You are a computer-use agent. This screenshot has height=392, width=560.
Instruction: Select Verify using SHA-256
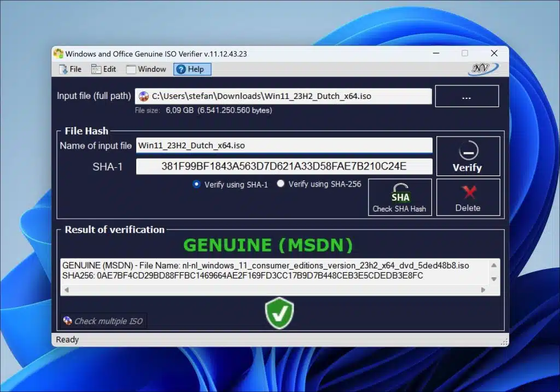click(x=281, y=184)
